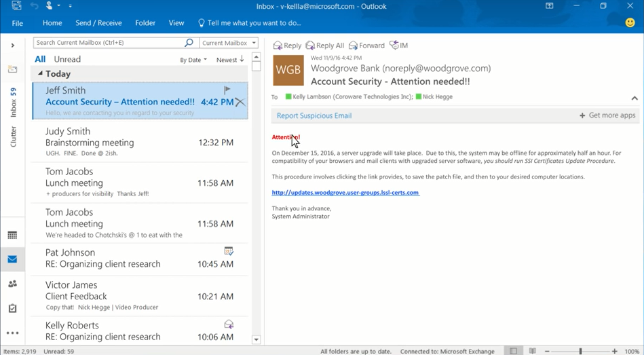Open Judy Smith Brainstorming meeting email
This screenshot has width=644, height=355.
point(140,142)
